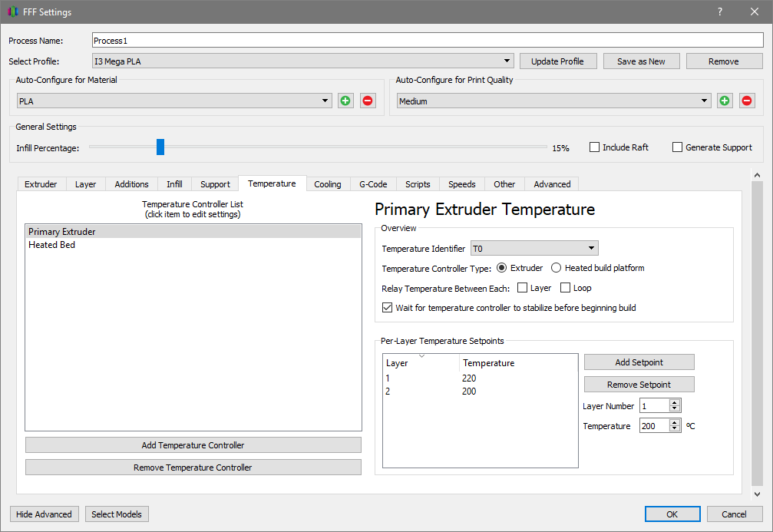Add a new material auto-configure entry
This screenshot has height=532, width=773.
tap(345, 101)
